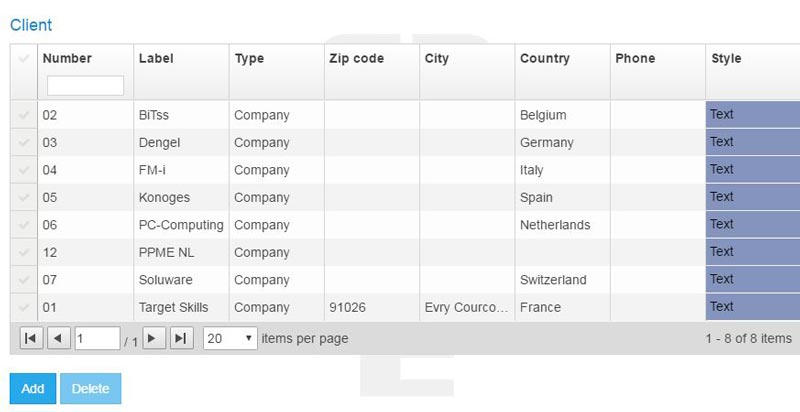
Task: Sort by the Label column header
Action: tap(156, 59)
